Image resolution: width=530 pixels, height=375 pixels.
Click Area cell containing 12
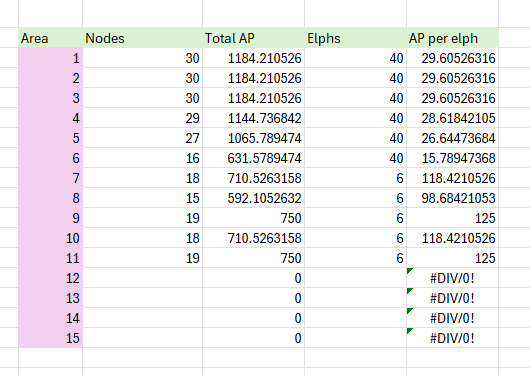pos(50,278)
